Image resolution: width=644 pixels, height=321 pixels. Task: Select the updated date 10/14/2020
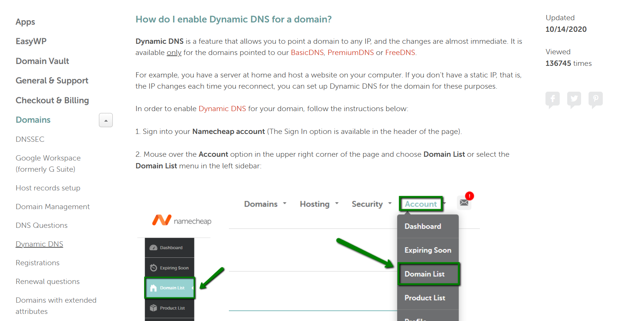point(566,29)
